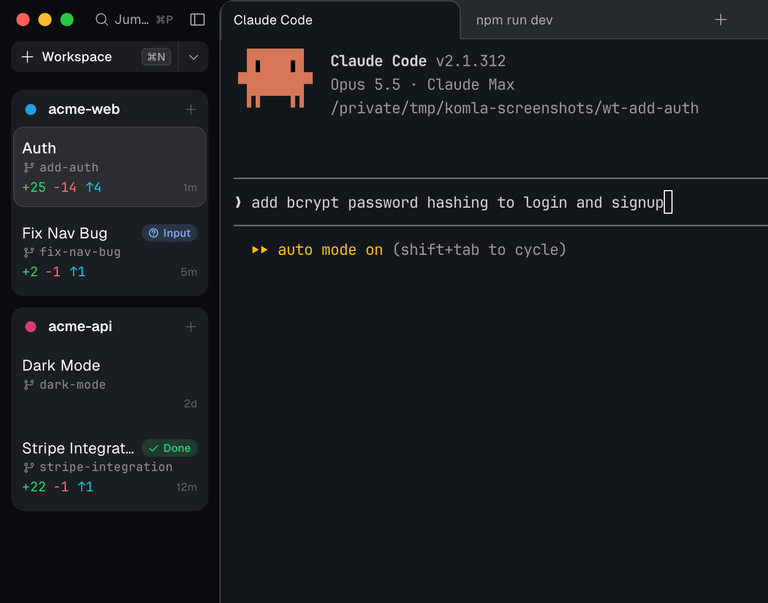The height and width of the screenshot is (603, 768).
Task: Select the Dark Mode workspace
Action: point(110,385)
